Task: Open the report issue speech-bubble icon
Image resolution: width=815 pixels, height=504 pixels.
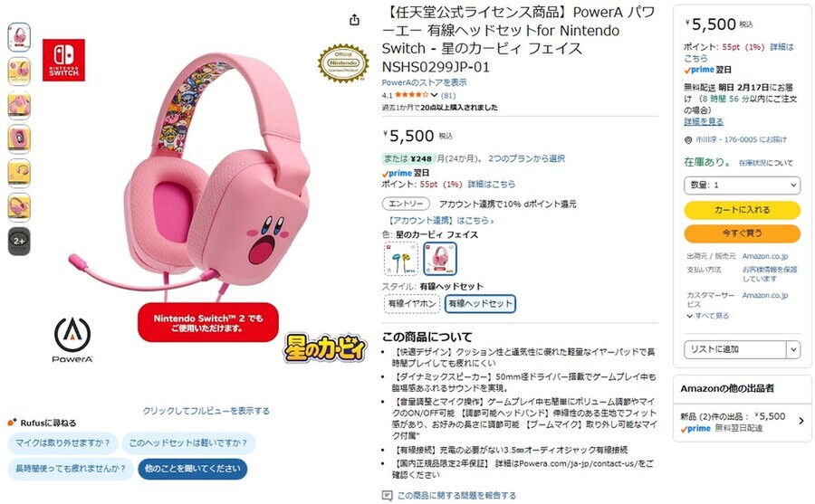Action: [387, 495]
